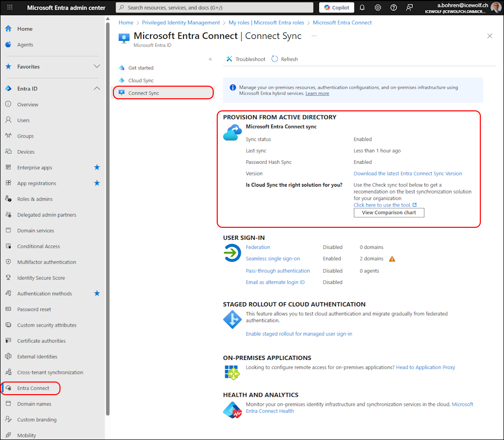Click the Domain names icon

click(x=9, y=403)
